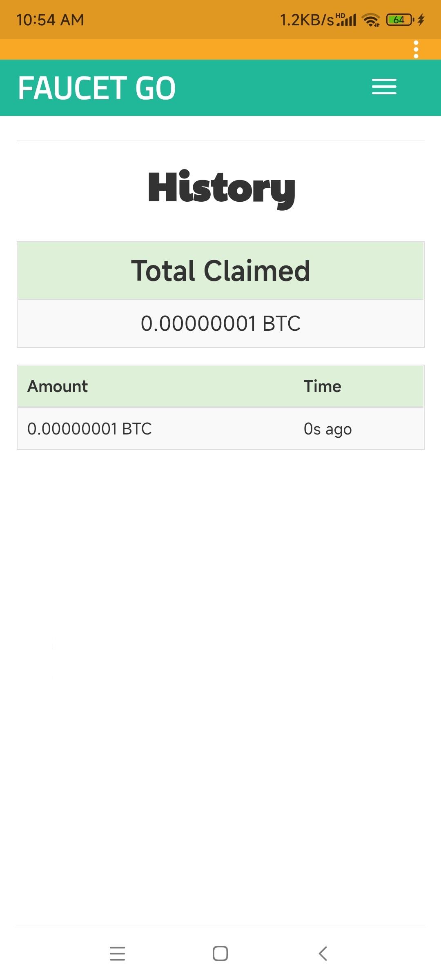Tap the Android home square button

click(x=220, y=953)
